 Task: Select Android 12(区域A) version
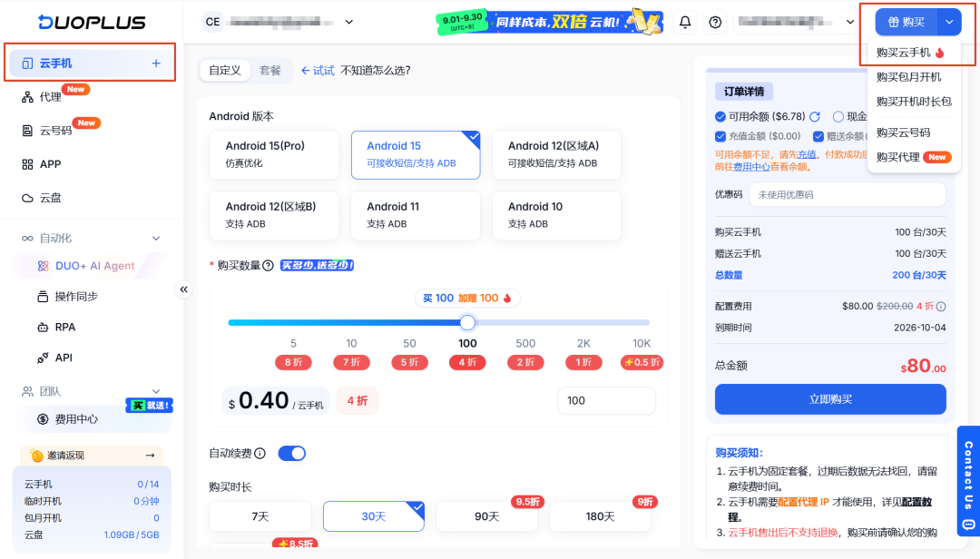tap(557, 154)
